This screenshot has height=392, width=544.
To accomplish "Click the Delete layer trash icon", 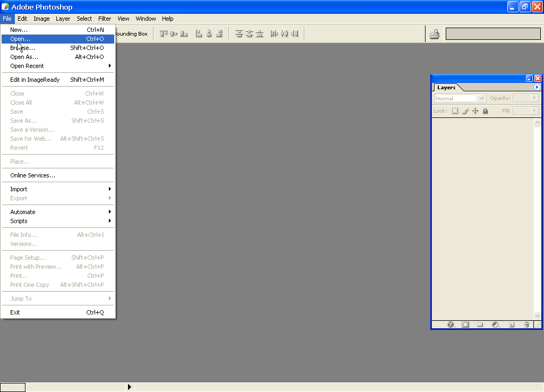I will (526, 325).
